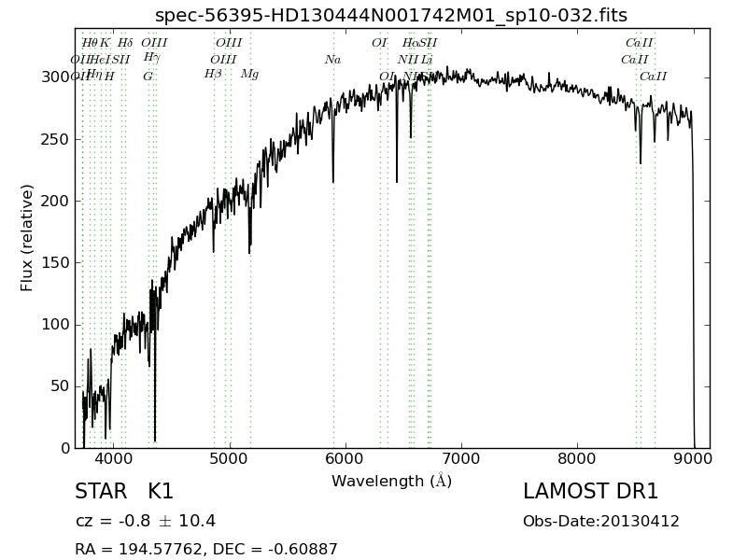Select the 'Mg' spectral line label
The height and width of the screenshot is (560, 747).
point(249,74)
